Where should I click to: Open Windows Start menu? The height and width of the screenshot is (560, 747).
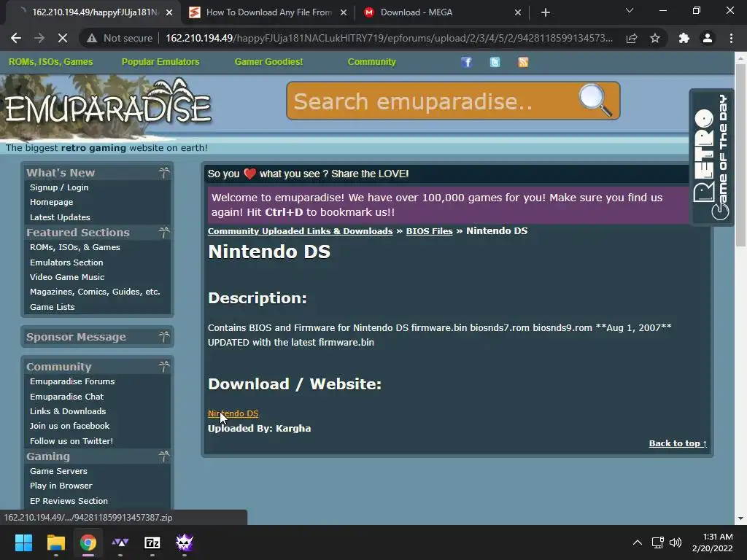(x=23, y=542)
